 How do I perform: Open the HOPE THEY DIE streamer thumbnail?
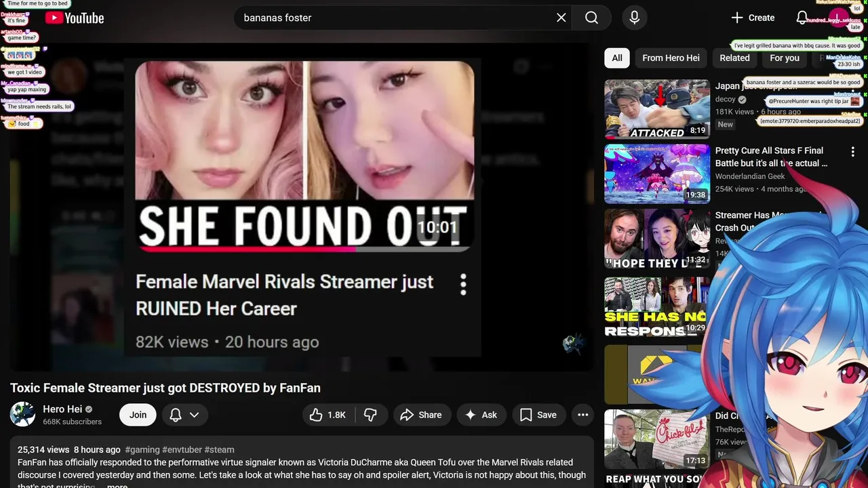pos(656,239)
